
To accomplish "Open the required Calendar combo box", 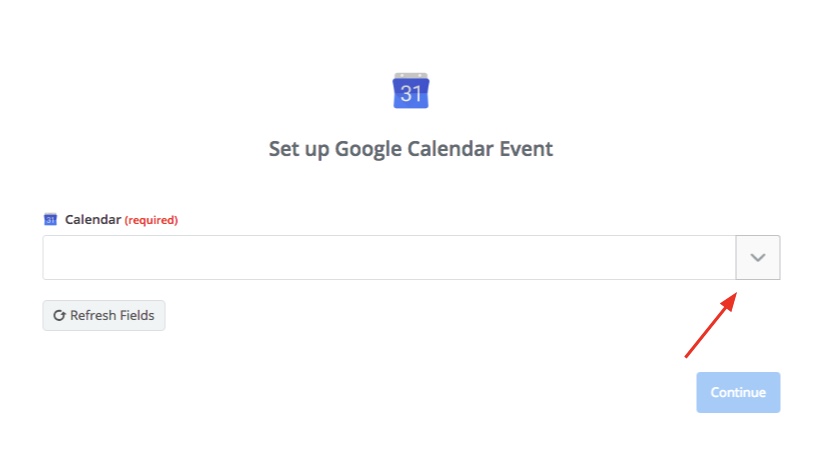I will pos(411,257).
